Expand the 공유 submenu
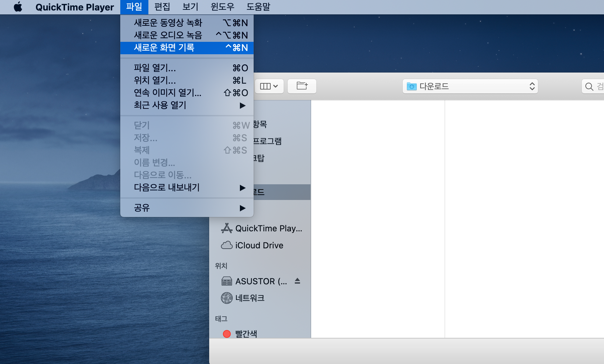The image size is (604, 364). point(187,208)
